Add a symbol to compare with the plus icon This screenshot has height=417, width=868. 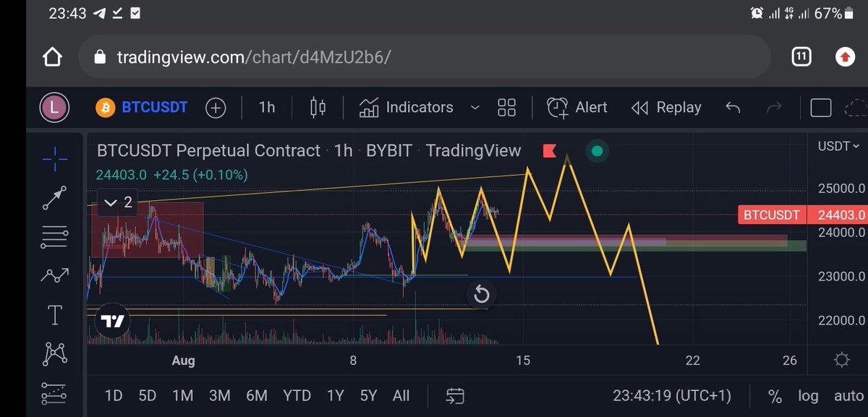point(216,108)
